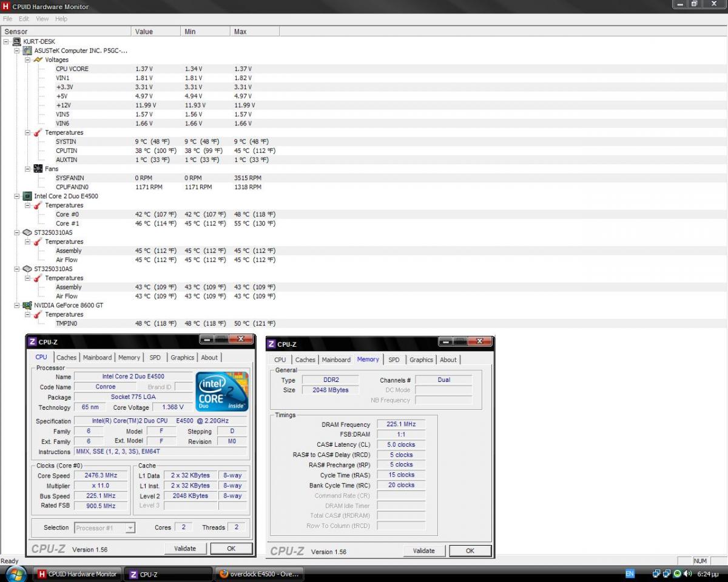The width and height of the screenshot is (728, 582).
Task: Click the Intel Core 2 Duo logo in CPU-Z
Action: tap(223, 392)
